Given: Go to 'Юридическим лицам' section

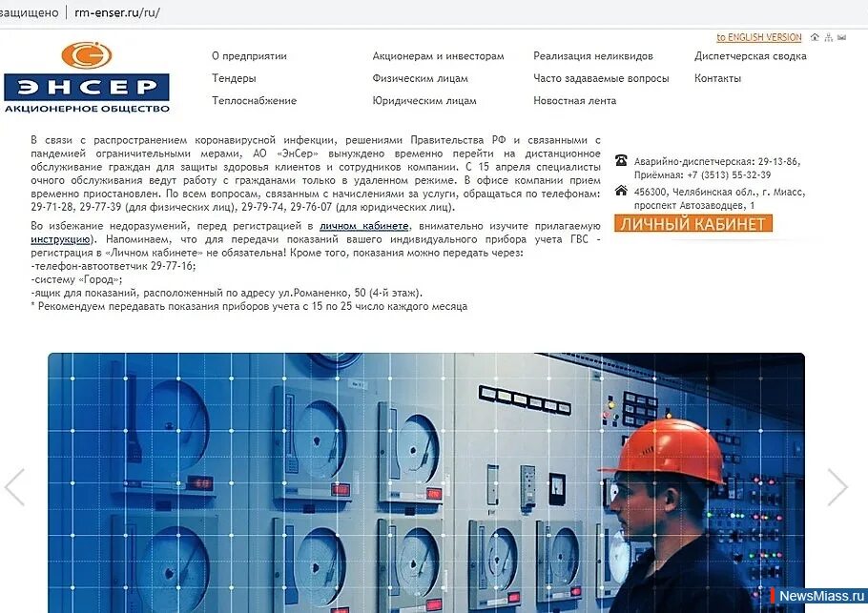Looking at the screenshot, I should click(x=424, y=100).
